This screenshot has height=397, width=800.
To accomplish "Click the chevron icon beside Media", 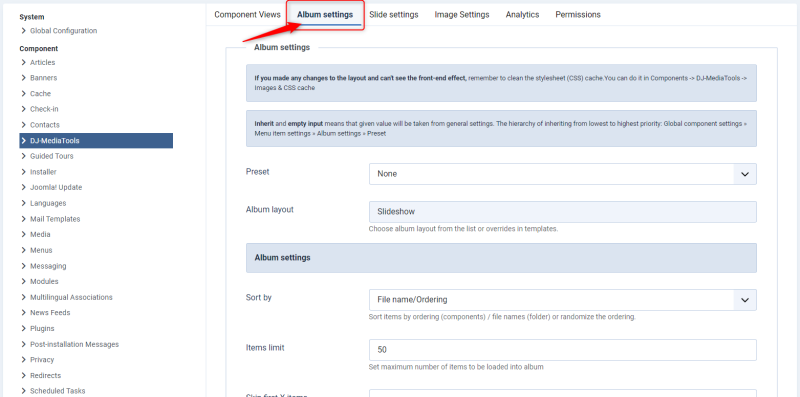I will (23, 235).
